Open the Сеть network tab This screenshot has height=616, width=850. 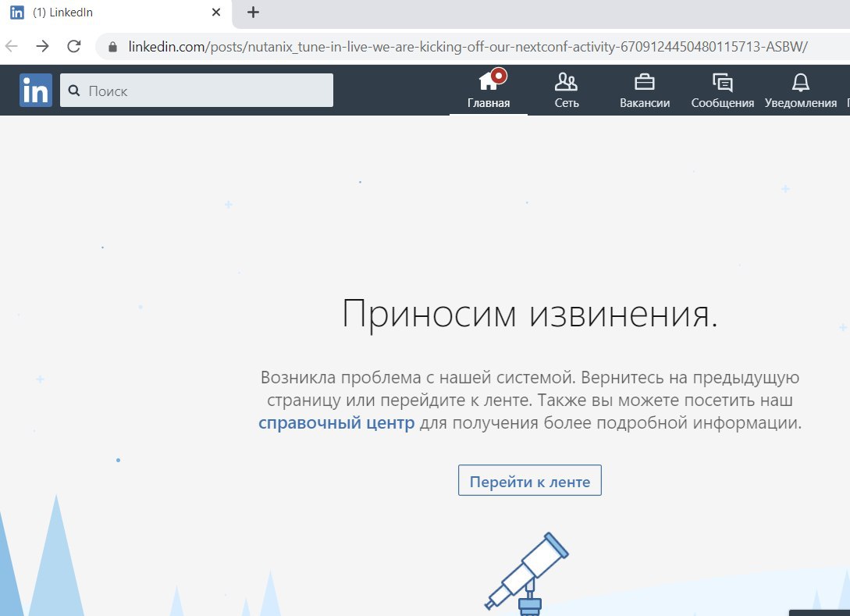567,90
